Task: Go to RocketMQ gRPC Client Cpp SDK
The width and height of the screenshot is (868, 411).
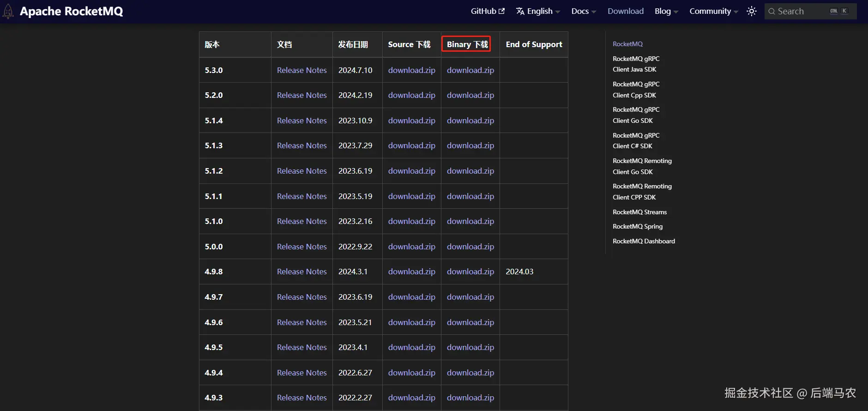Action: coord(636,90)
